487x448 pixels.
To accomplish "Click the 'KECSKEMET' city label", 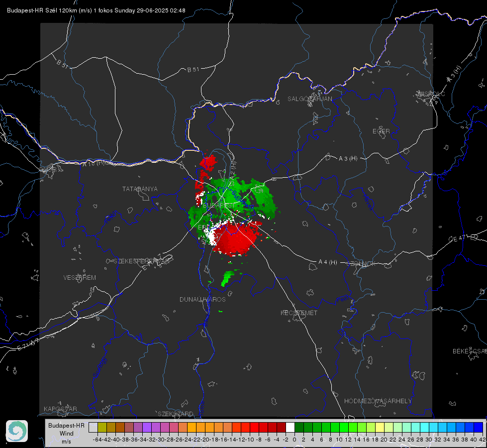I will point(299,313).
